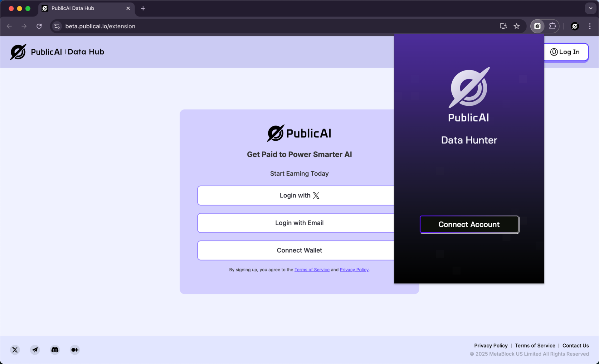
Task: Open a new browser tab
Action: (x=143, y=8)
